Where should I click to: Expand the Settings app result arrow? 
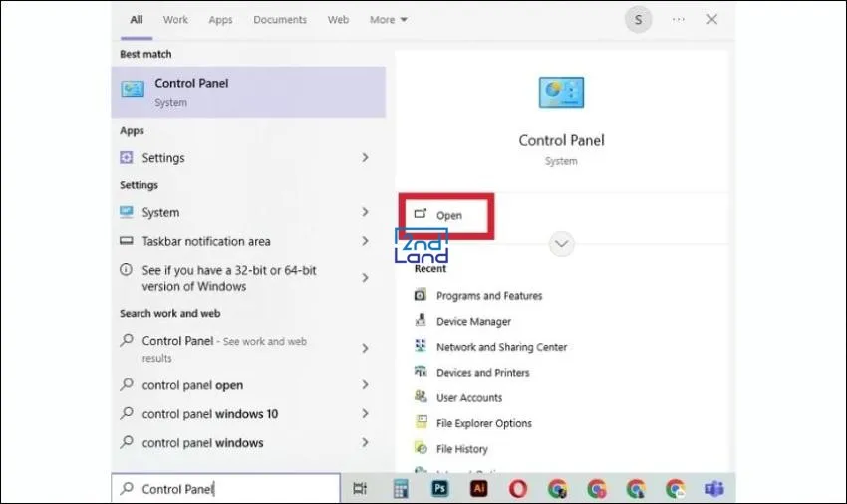coord(365,157)
